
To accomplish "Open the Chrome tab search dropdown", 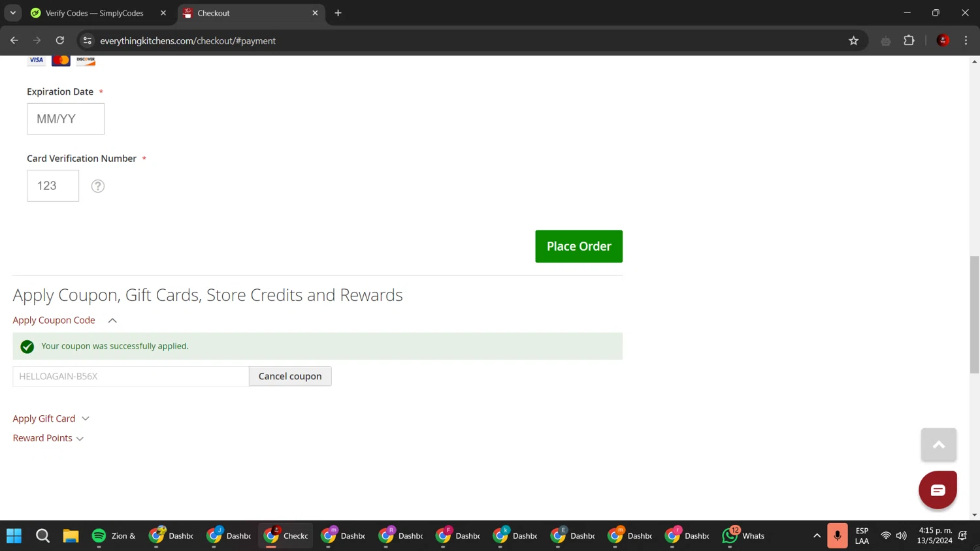I will pyautogui.click(x=13, y=13).
